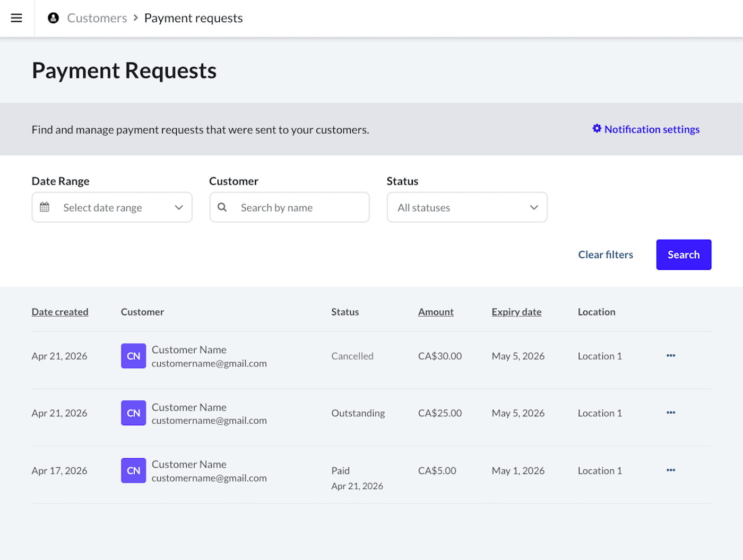Image resolution: width=743 pixels, height=560 pixels.
Task: Open the ellipsis actions menu for the Outstanding request
Action: 670,413
